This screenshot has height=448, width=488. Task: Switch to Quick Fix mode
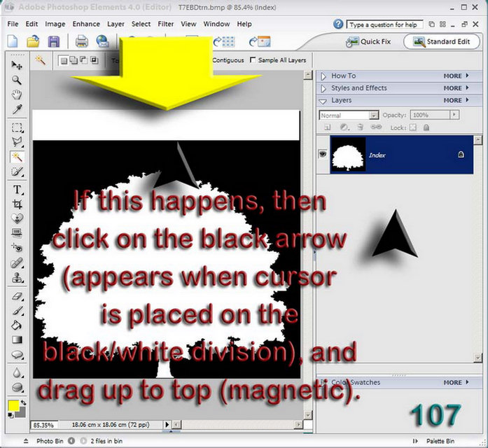(x=368, y=42)
